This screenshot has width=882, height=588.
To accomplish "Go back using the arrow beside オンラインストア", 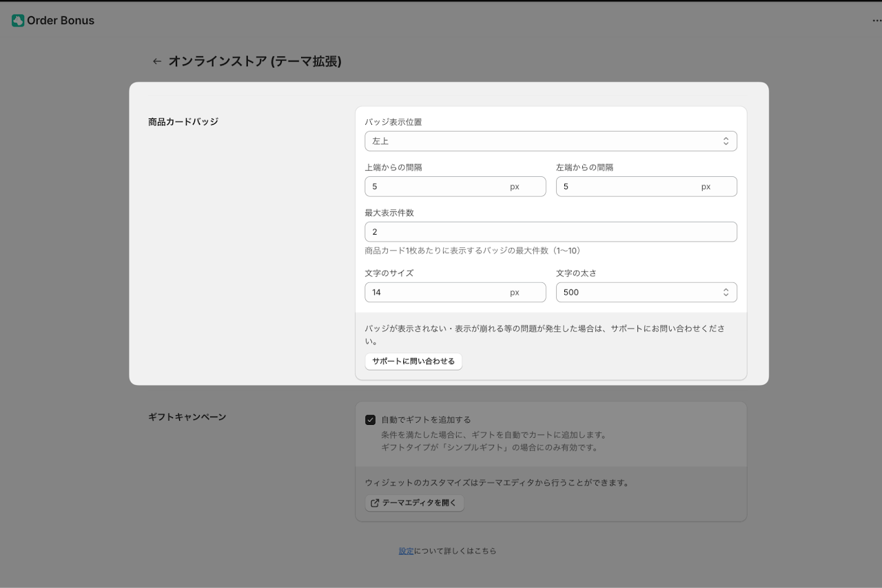I will [157, 61].
